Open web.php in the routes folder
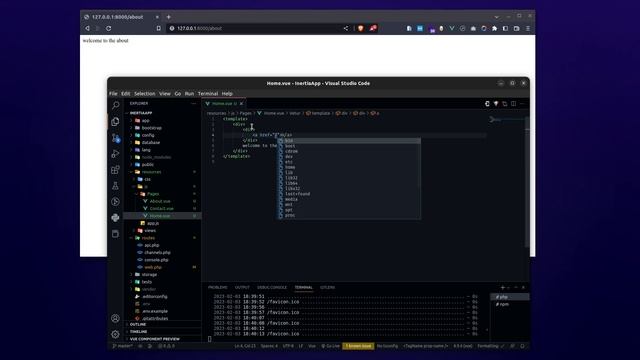 (x=153, y=267)
